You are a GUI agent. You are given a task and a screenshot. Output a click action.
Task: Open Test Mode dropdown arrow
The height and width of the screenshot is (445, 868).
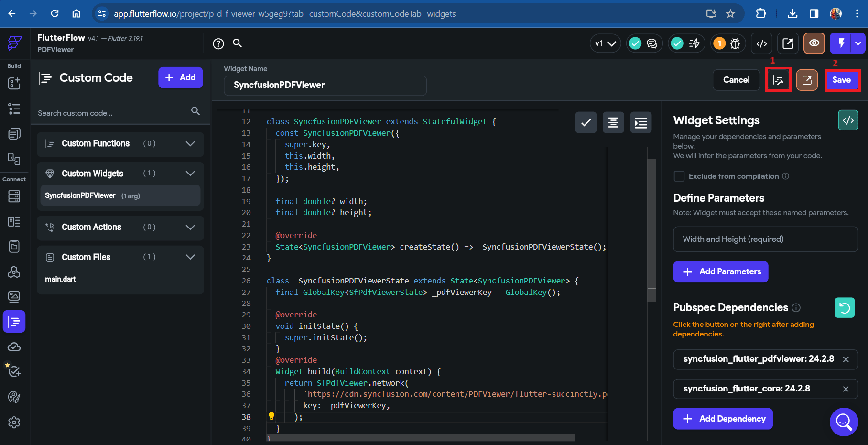tap(859, 43)
